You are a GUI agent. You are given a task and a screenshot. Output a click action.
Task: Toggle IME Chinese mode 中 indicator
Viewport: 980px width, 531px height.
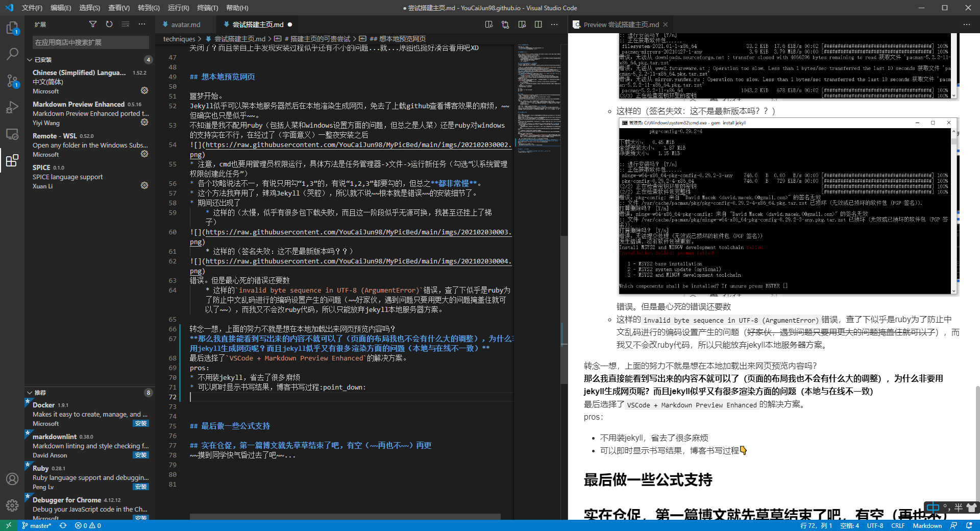click(933, 507)
